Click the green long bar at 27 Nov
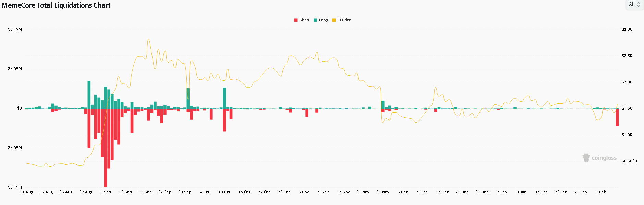Viewport: 644px width, 205px height. 383,104
